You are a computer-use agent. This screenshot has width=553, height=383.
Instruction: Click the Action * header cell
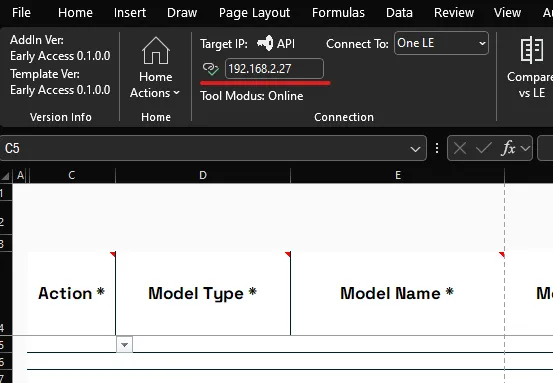point(71,293)
